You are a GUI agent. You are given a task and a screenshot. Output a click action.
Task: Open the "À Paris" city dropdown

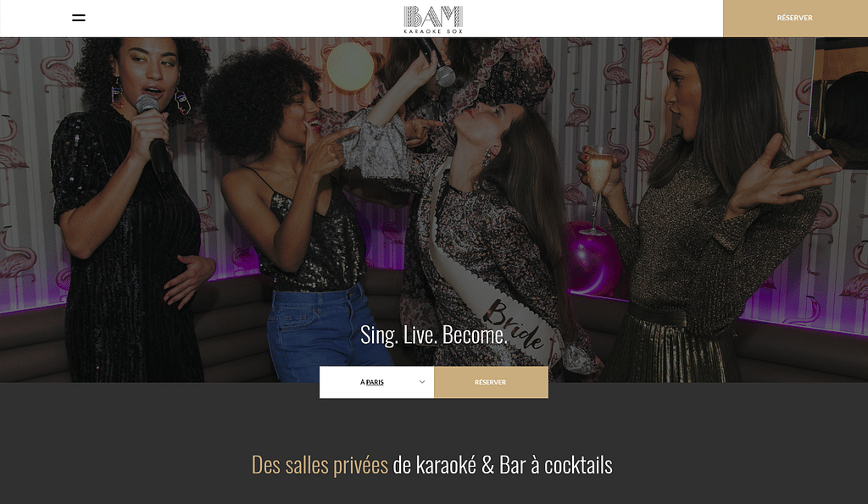point(376,382)
